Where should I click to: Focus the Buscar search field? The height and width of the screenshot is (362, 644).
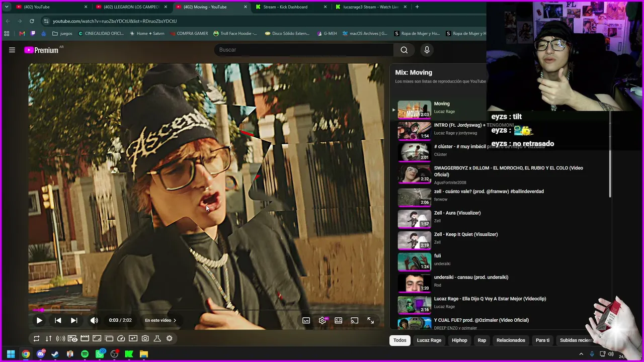[x=304, y=50]
